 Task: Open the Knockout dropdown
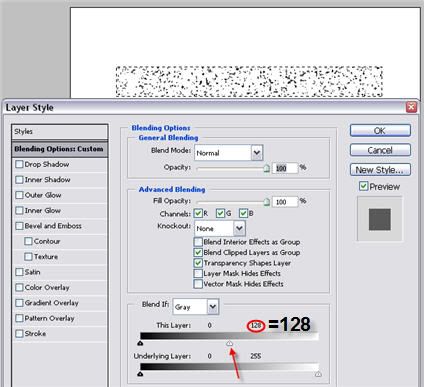239,228
